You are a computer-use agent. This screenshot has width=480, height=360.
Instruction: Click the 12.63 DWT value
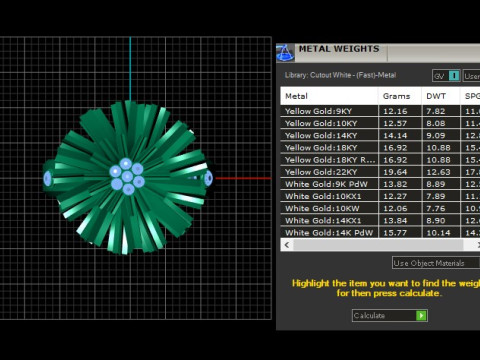pyautogui.click(x=438, y=172)
